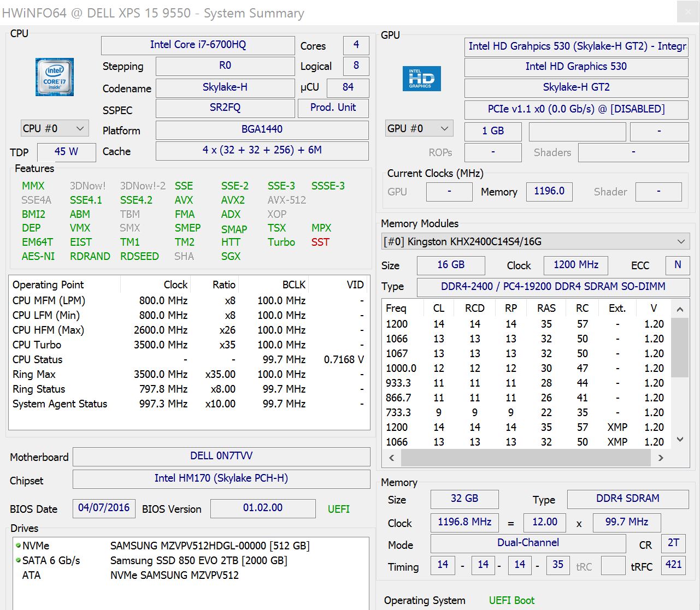Viewport: 700px width, 610px height.
Task: Select the Samsung SSD 850 EVO 2TB drive
Action: pyautogui.click(x=199, y=560)
